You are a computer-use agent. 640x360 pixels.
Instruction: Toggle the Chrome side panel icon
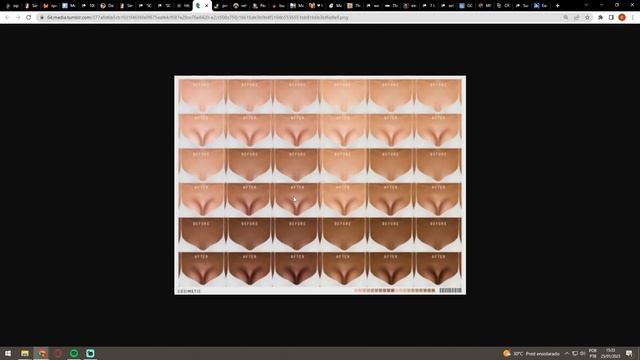tap(611, 18)
